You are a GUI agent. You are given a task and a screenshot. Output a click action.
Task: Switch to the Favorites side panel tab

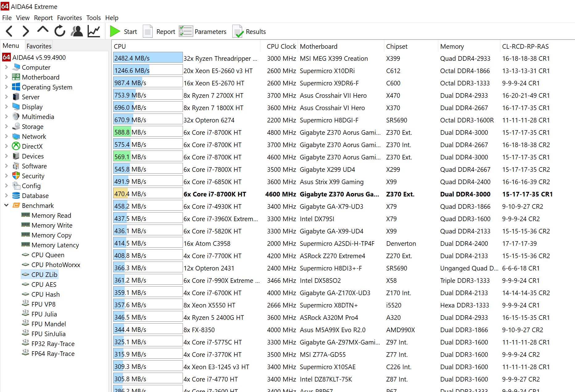click(x=39, y=46)
